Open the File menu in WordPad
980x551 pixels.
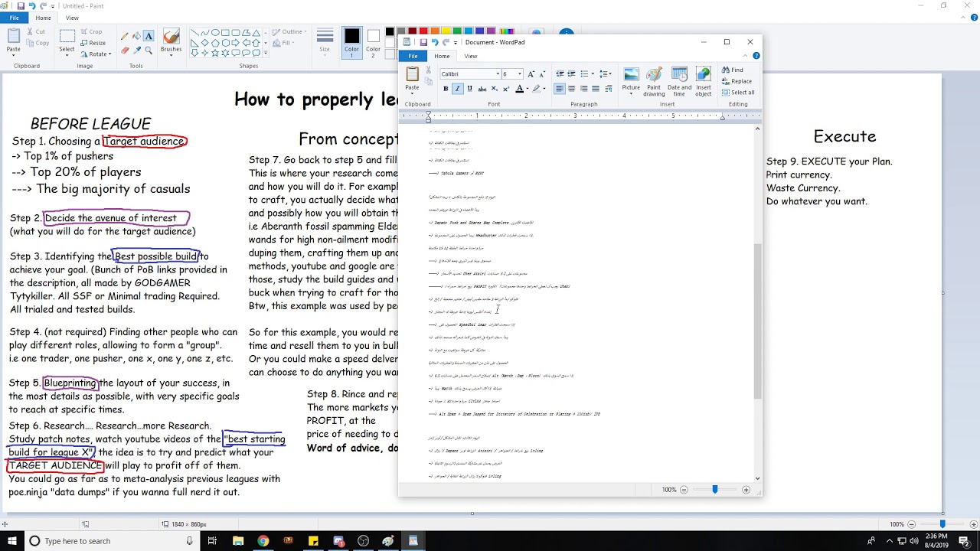(413, 56)
